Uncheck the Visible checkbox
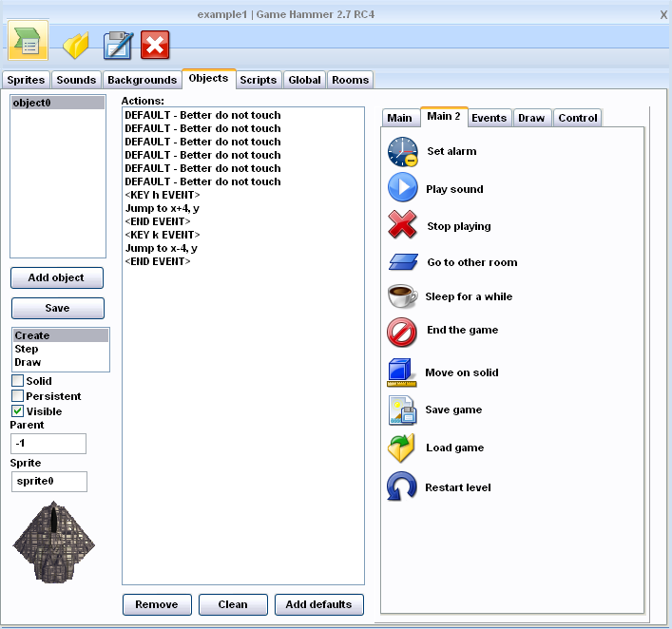Screen dimensions: 672x629 [17, 411]
